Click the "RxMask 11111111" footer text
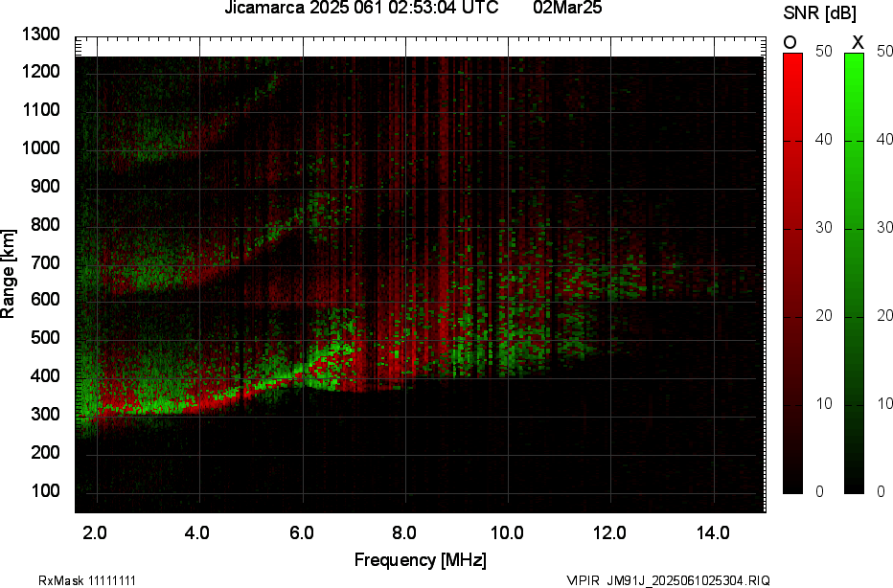 pyautogui.click(x=87, y=580)
